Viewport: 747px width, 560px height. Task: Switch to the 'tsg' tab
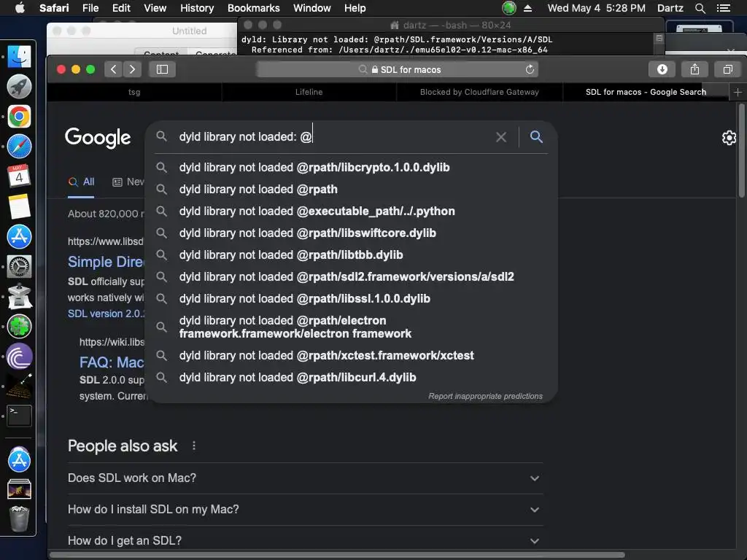(x=134, y=92)
